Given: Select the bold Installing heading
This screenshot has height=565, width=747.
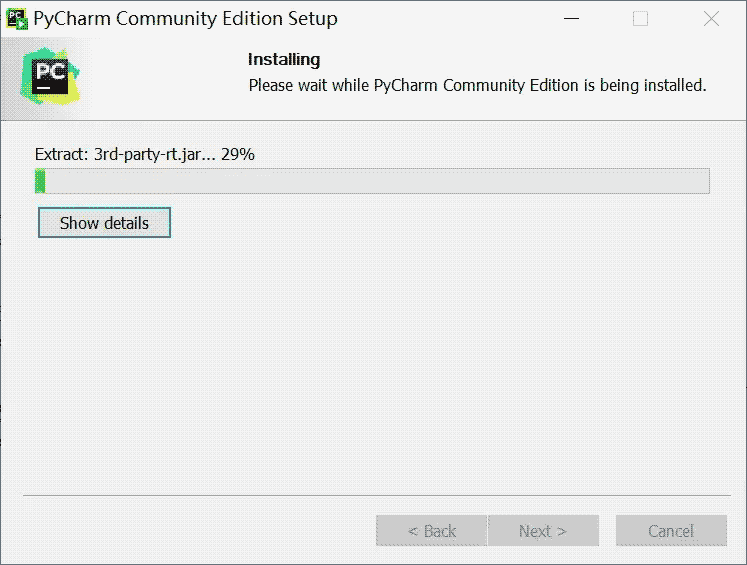Looking at the screenshot, I should [284, 60].
